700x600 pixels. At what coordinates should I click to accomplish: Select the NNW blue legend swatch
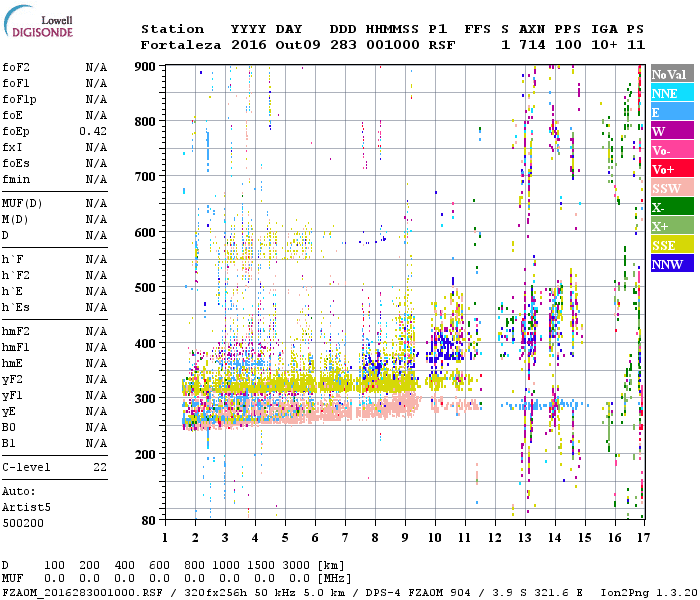[x=671, y=264]
